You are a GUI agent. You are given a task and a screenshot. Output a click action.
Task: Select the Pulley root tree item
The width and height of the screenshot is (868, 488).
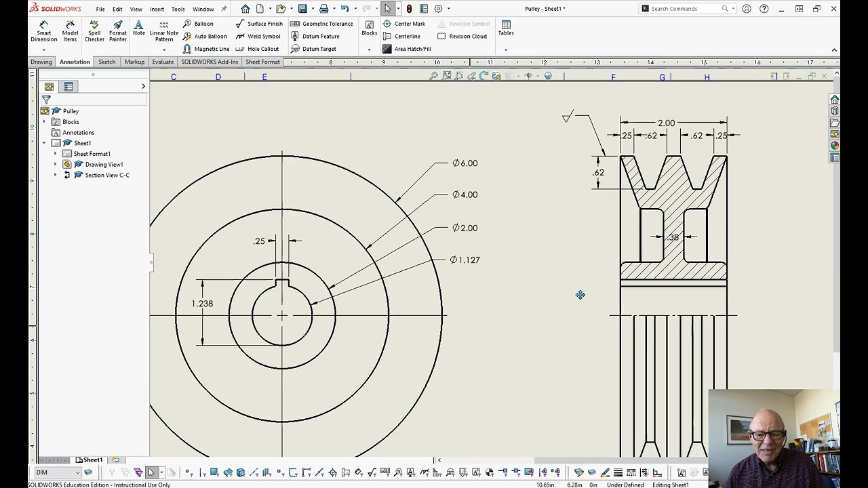[x=71, y=111]
